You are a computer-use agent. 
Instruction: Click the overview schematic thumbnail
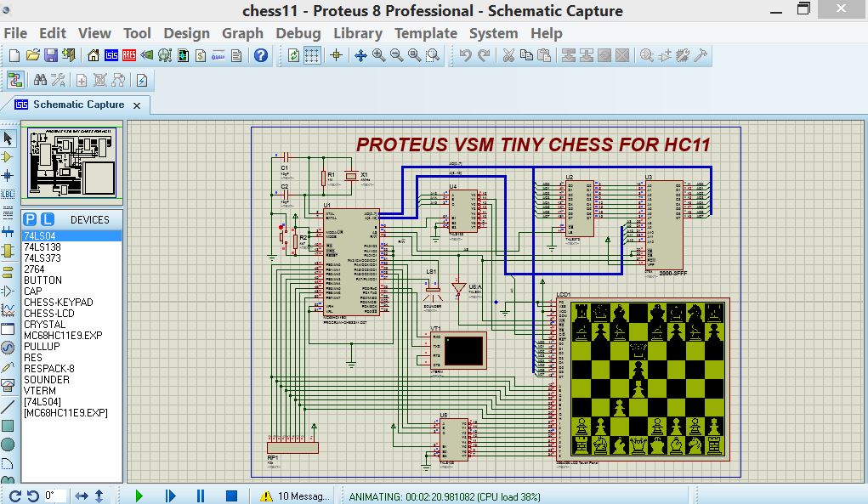pos(72,162)
